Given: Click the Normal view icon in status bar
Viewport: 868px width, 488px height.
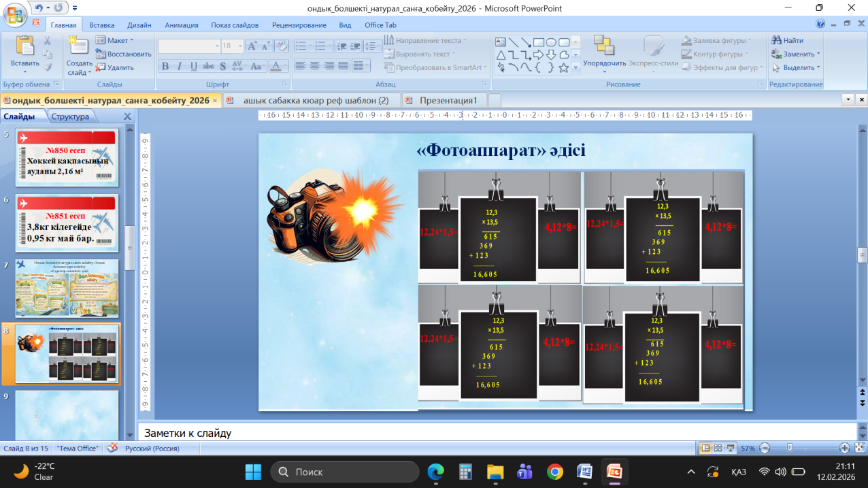Looking at the screenshot, I should pyautogui.click(x=705, y=448).
